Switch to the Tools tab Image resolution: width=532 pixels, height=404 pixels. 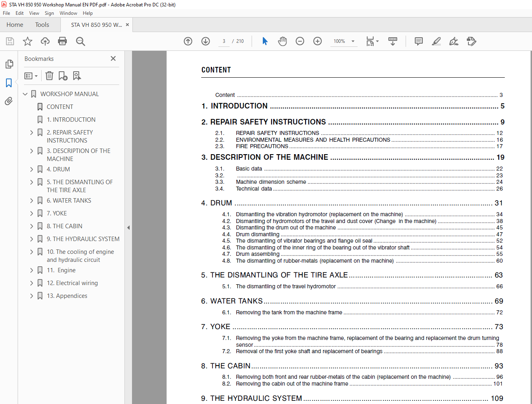pos(42,25)
